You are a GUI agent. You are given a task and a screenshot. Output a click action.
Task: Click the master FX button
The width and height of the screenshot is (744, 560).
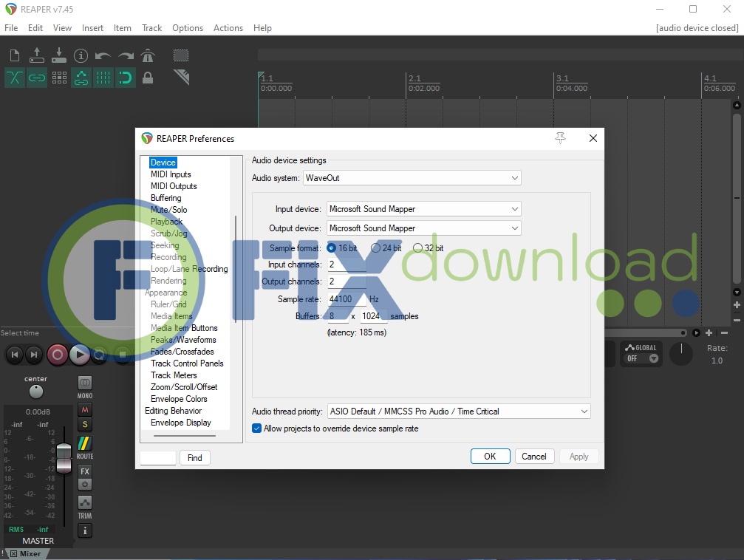(x=85, y=471)
